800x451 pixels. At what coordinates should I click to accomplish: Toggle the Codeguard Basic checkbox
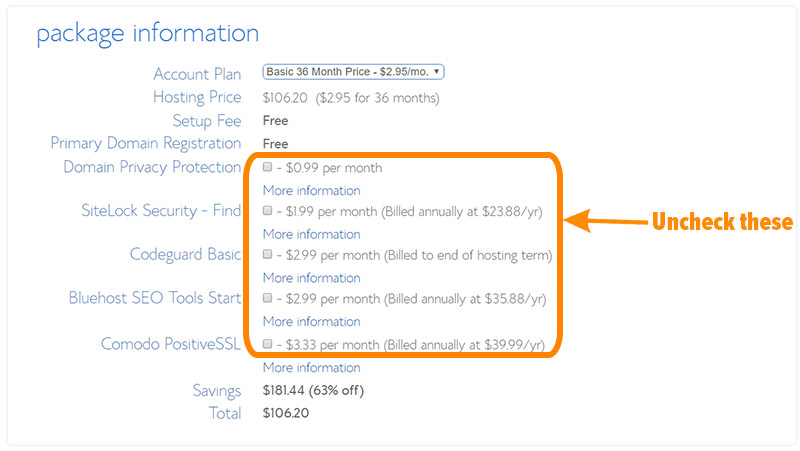pos(267,254)
